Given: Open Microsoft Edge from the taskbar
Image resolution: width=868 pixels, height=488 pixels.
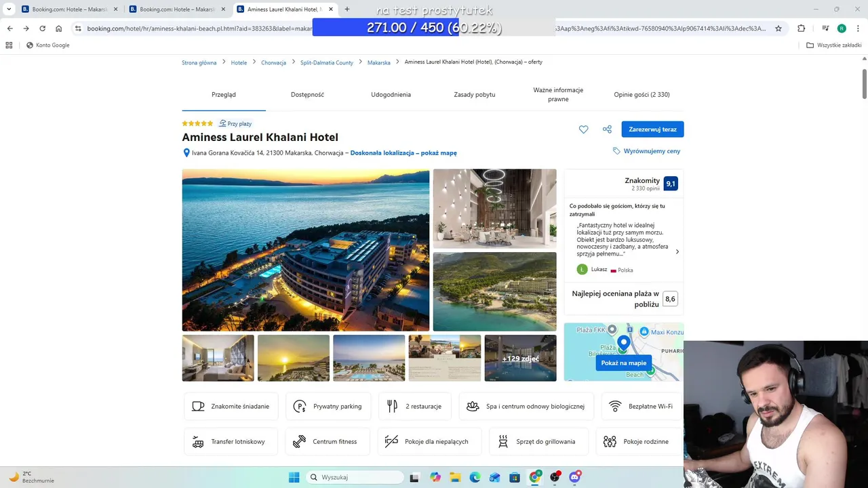Looking at the screenshot, I should tap(475, 477).
